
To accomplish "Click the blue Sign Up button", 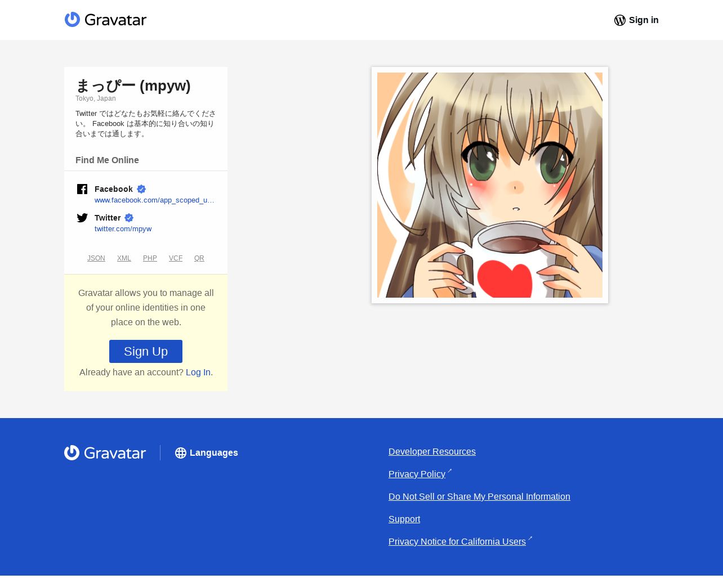I will point(146,351).
